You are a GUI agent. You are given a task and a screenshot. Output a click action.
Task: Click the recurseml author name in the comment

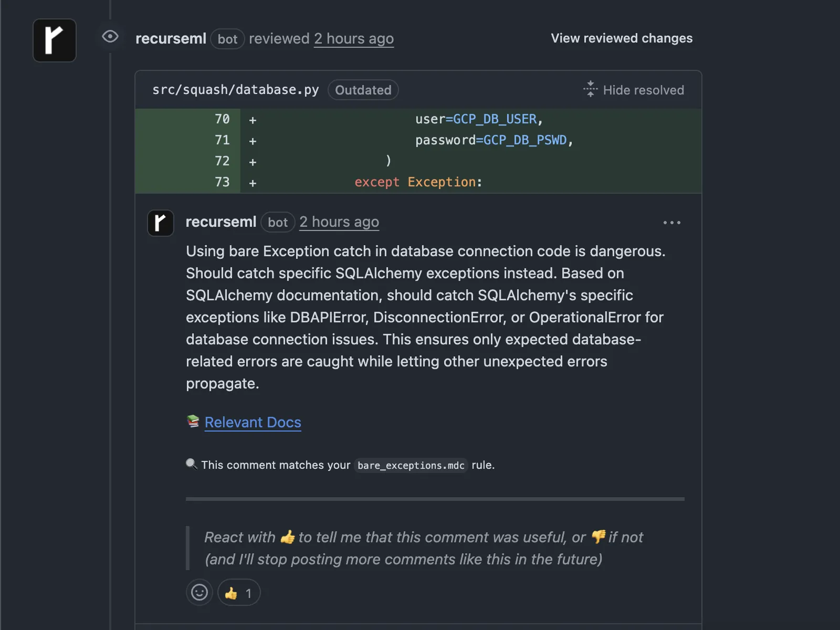point(221,222)
